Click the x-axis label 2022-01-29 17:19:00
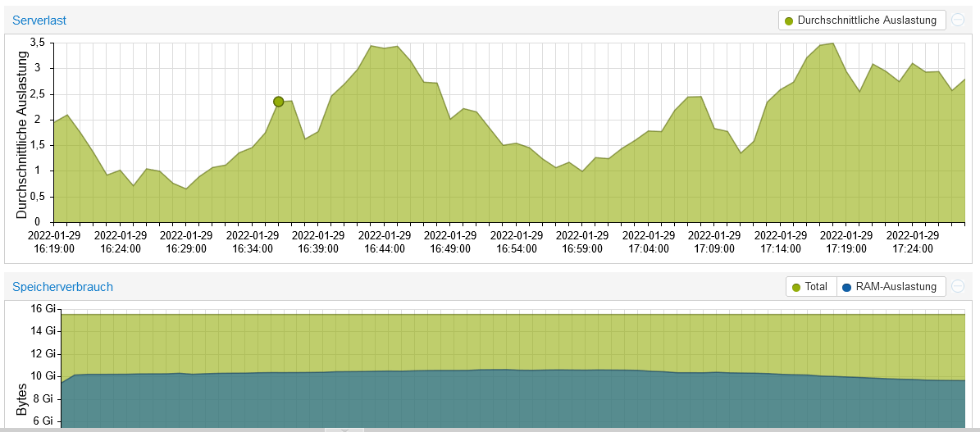The height and width of the screenshot is (432, 980). coord(846,242)
